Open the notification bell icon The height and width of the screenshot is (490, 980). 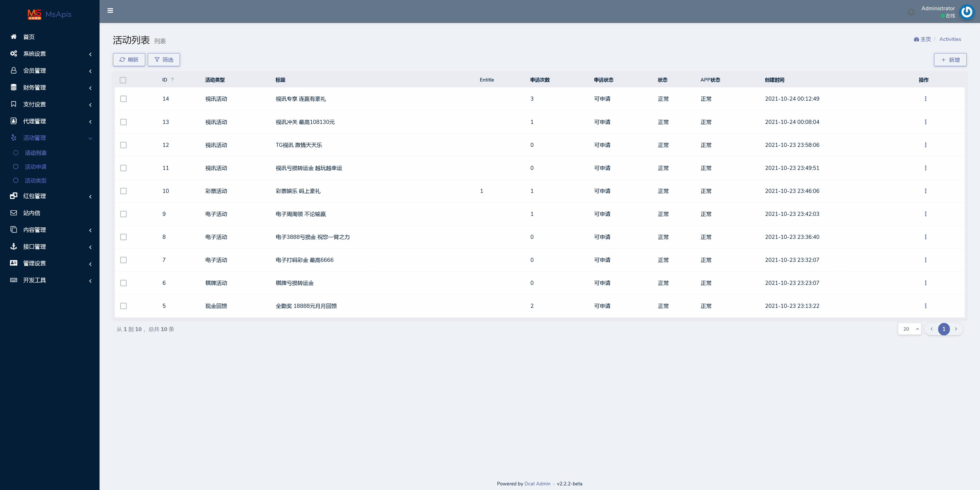(911, 12)
